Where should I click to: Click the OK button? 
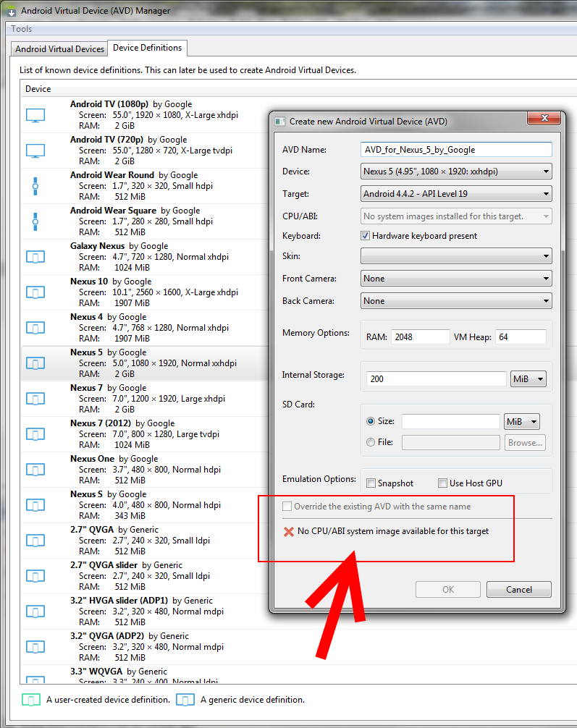pos(448,590)
